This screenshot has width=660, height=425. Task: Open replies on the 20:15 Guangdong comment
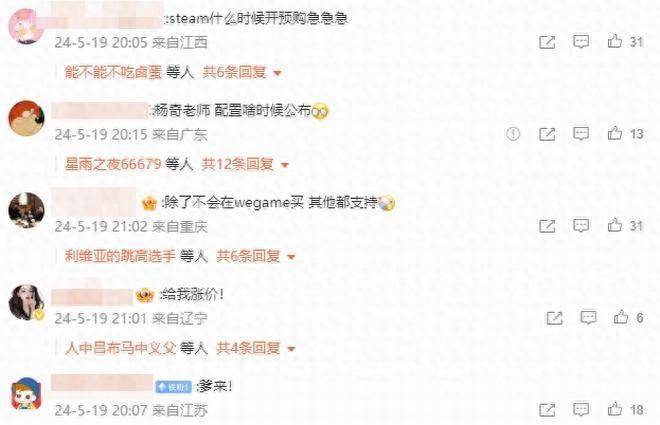581,134
